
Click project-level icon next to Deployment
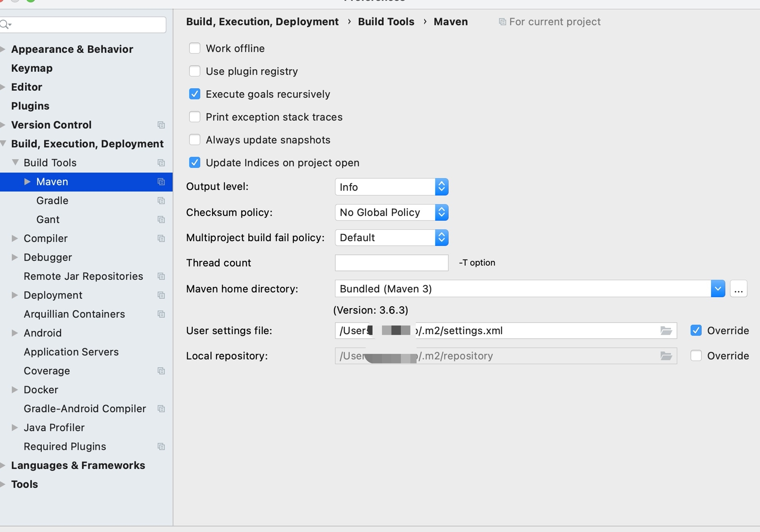[161, 295]
